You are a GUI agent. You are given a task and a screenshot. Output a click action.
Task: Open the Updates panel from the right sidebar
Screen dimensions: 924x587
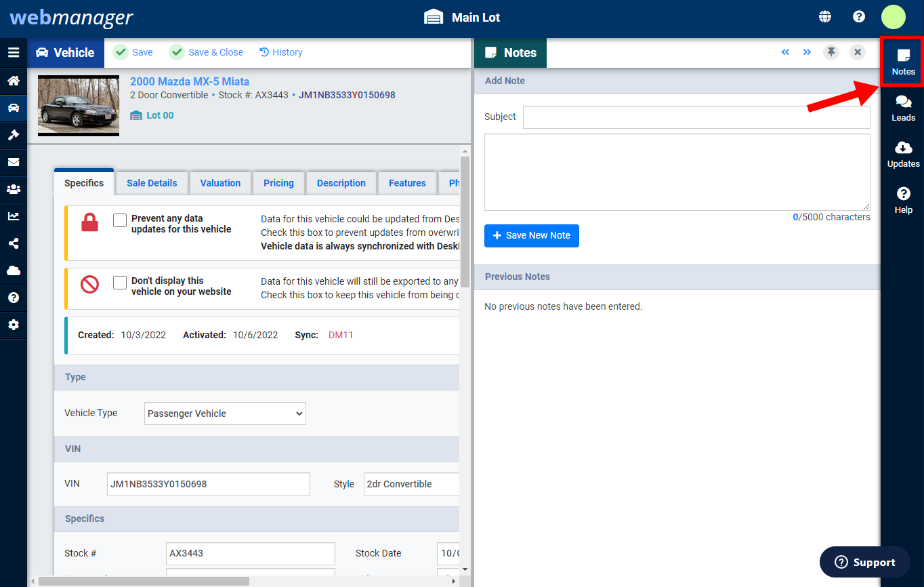(903, 155)
